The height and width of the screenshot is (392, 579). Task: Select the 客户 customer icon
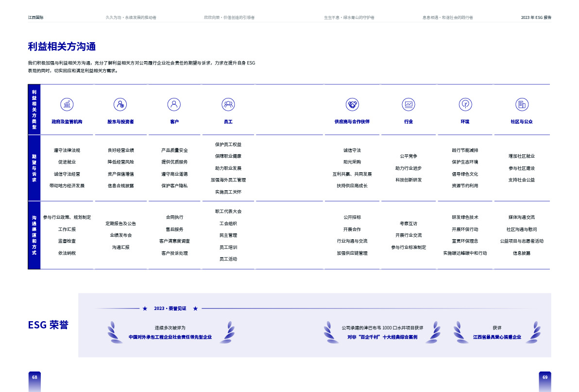(x=174, y=104)
